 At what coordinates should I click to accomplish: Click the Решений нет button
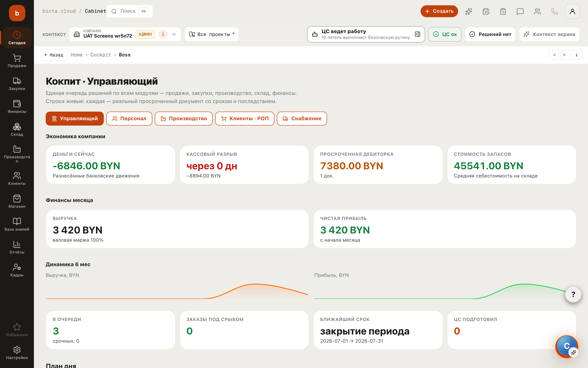click(490, 34)
